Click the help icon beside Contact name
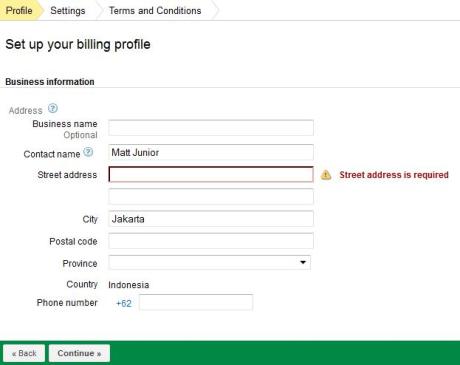Image resolution: width=460 pixels, height=365 pixels. tap(88, 152)
